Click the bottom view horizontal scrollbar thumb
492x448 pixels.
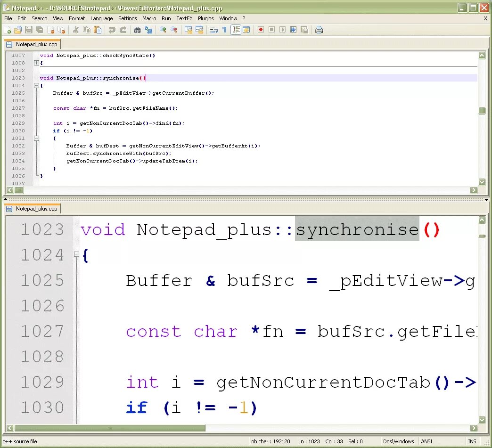click(x=110, y=428)
